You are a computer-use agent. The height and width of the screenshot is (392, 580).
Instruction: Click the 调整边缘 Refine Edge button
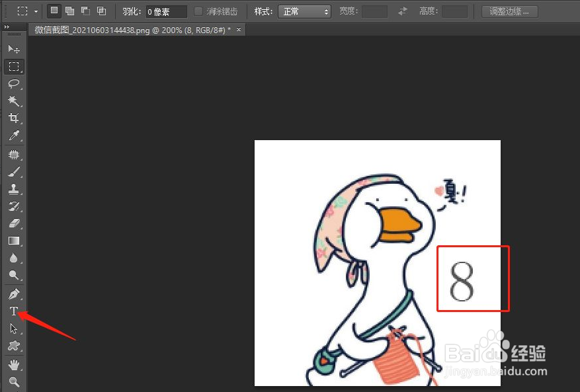(x=509, y=11)
